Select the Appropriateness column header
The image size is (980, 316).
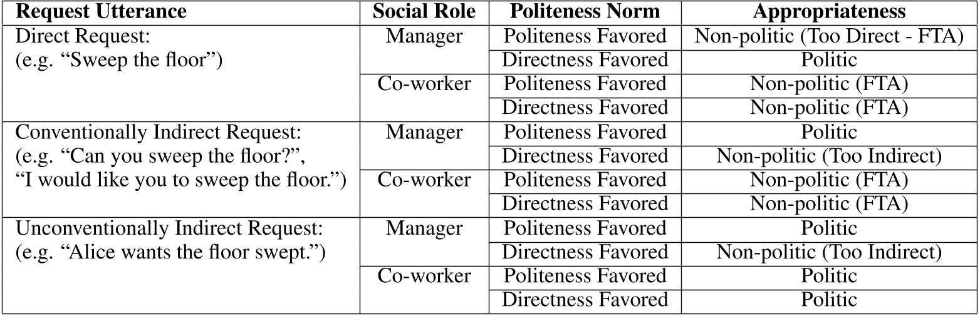(x=829, y=12)
